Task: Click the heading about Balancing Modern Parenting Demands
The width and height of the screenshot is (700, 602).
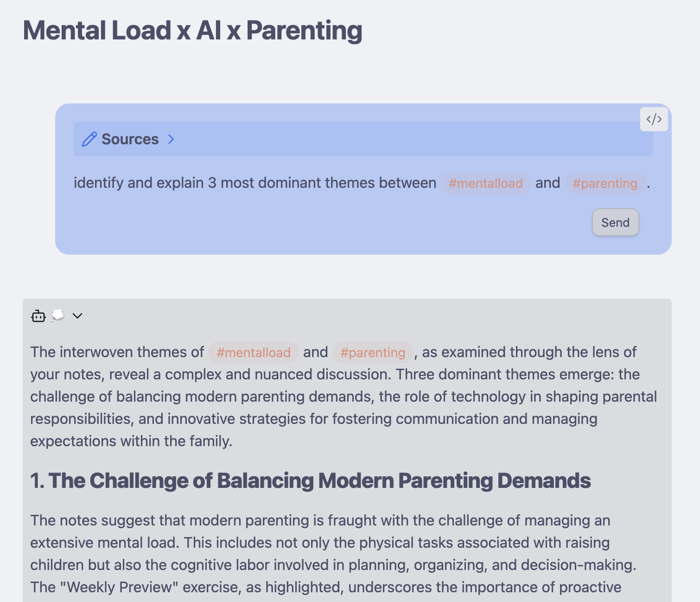Action: pyautogui.click(x=310, y=481)
